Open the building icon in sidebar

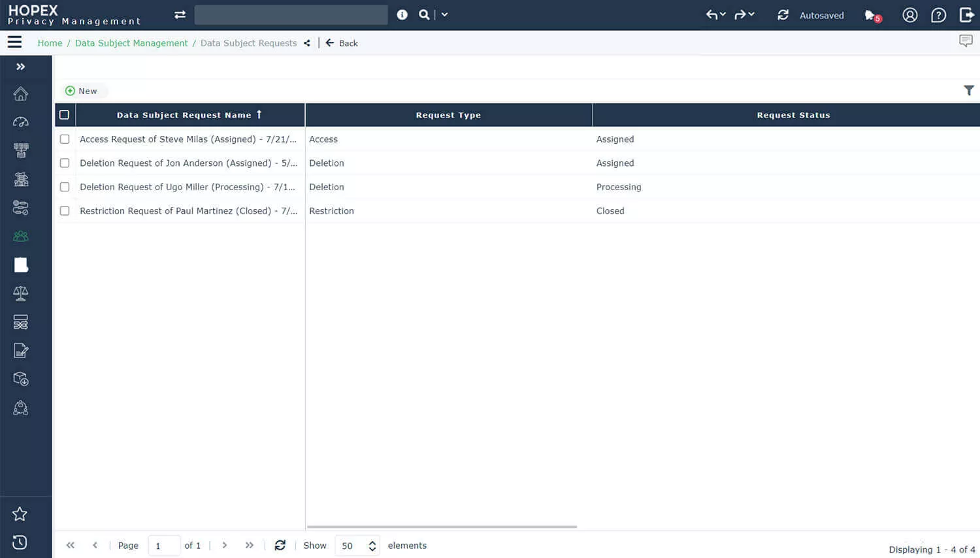click(x=21, y=179)
